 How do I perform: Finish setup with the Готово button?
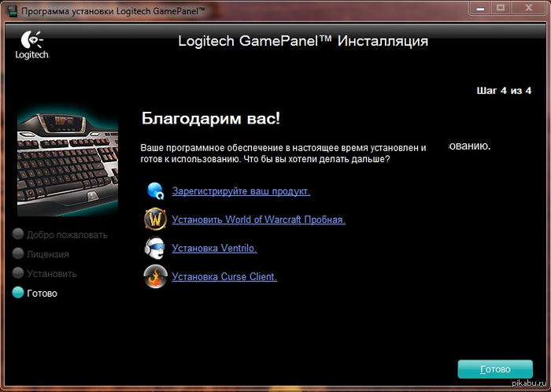[495, 369]
